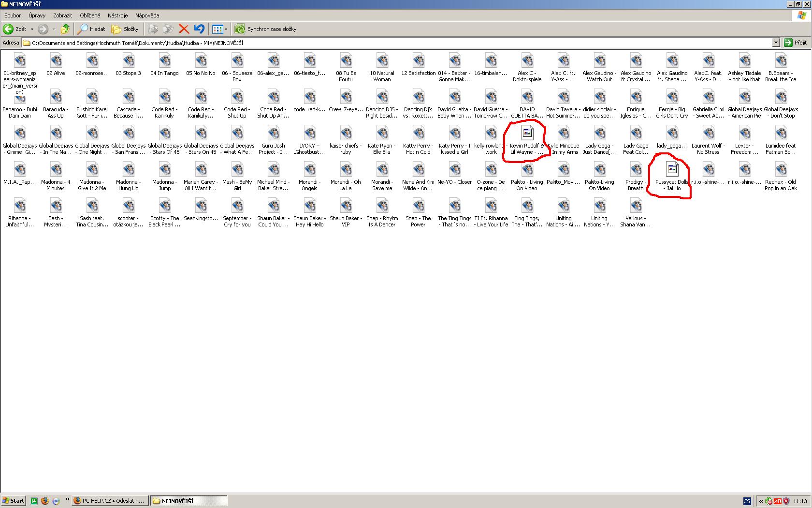Select the 'Madonna - 4 Minutes' file name

pos(56,185)
